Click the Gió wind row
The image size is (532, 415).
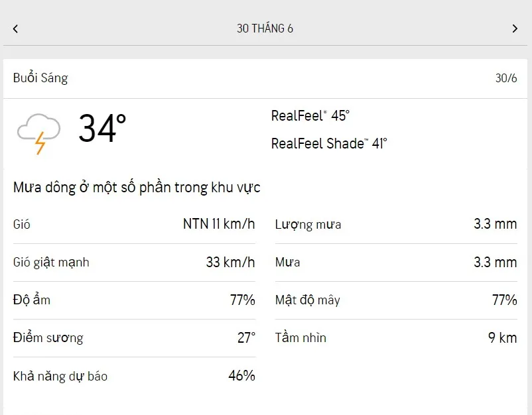(x=134, y=224)
